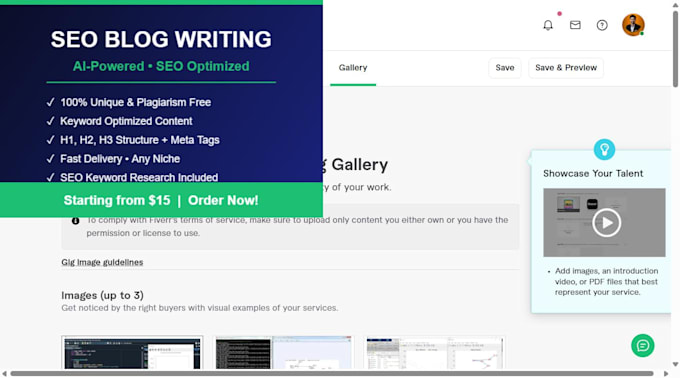This screenshot has height=378, width=680.
Task: Click the Save button
Action: [x=505, y=68]
